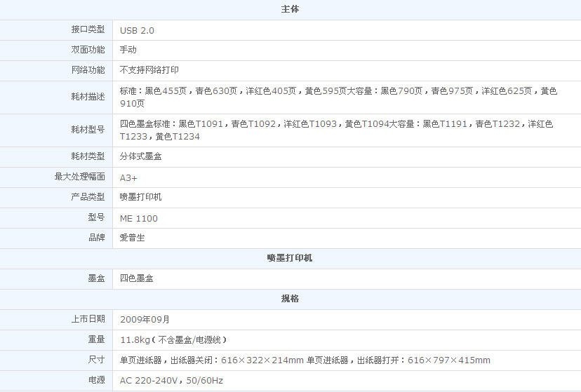
Task: Select the 双面功能 label
Action: point(88,50)
